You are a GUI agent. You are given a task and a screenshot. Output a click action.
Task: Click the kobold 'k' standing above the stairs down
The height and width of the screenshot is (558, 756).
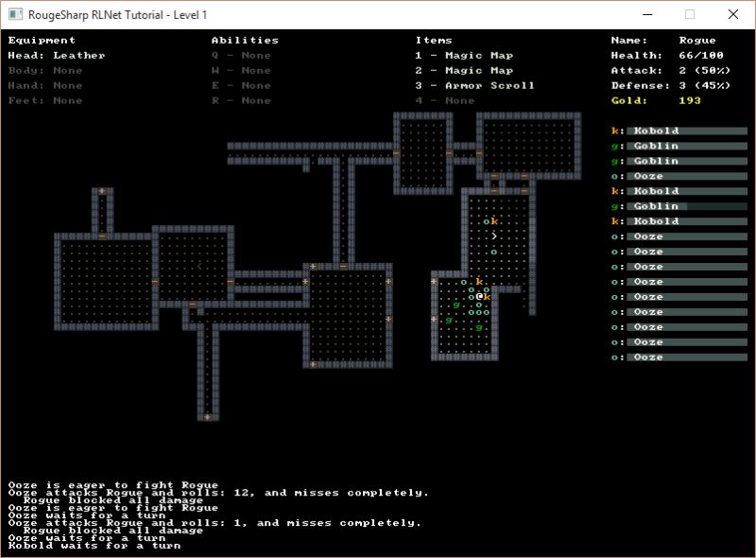494,221
